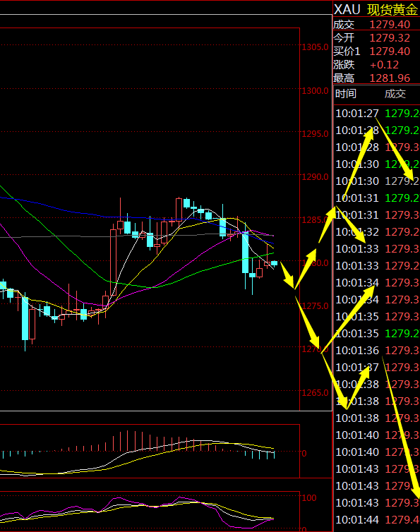Click the 今开 value 1279.32
This screenshot has height=532, width=420.
(x=390, y=37)
